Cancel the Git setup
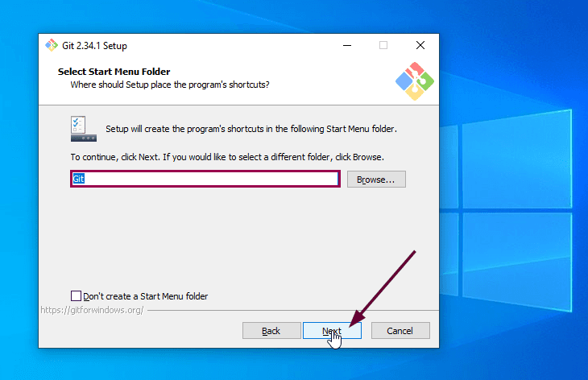 [x=400, y=331]
